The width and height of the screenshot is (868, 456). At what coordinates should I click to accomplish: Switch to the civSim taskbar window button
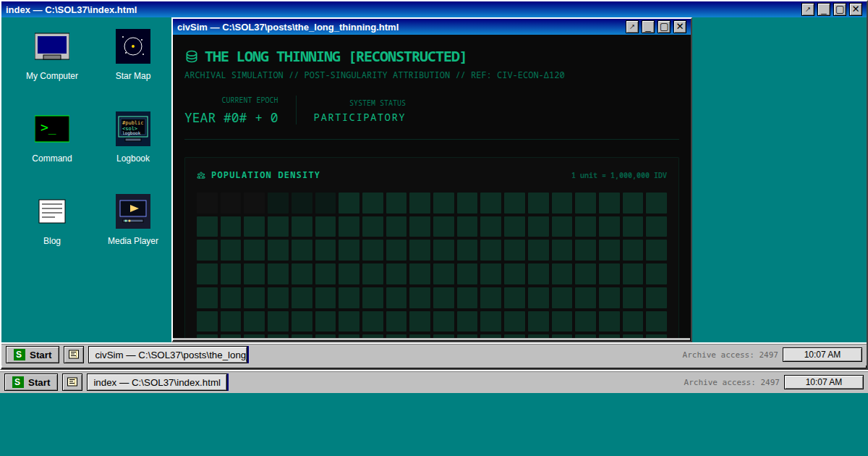(x=169, y=355)
